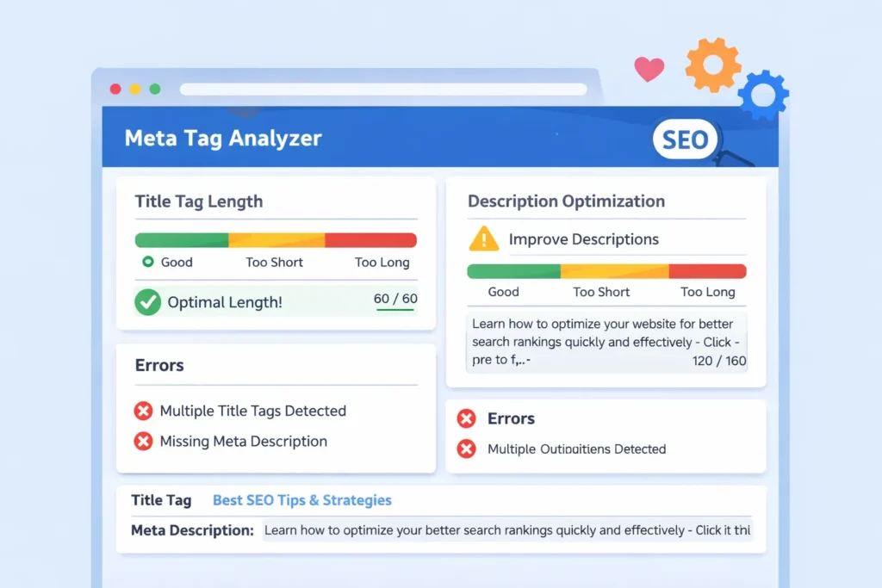Select the Good radio indicator under Title Tag Length

tap(147, 262)
